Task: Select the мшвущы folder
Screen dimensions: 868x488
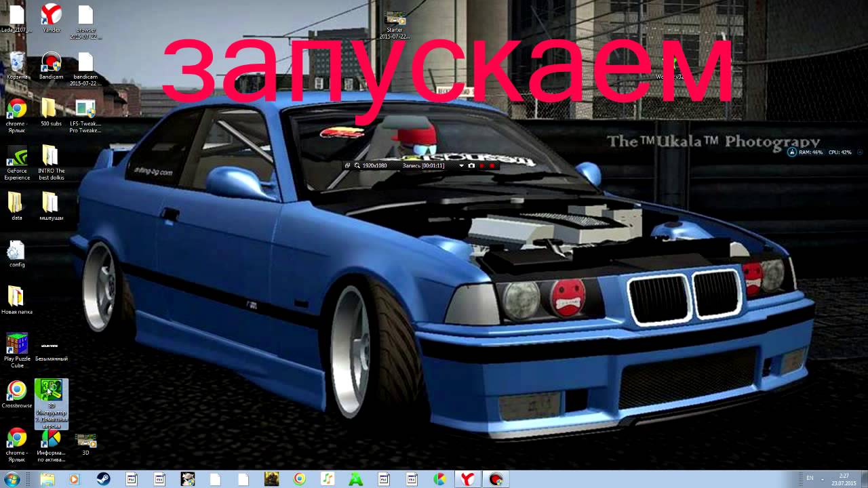Action: 51,206
